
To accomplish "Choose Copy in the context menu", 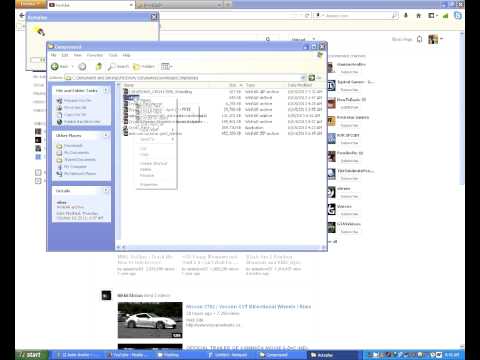I will (x=144, y=154).
